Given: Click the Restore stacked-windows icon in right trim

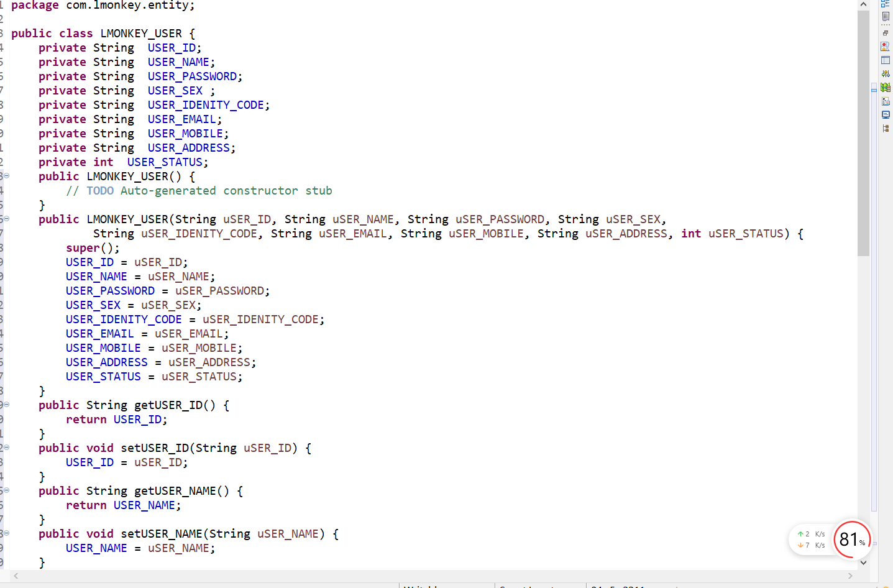Looking at the screenshot, I should click(886, 33).
